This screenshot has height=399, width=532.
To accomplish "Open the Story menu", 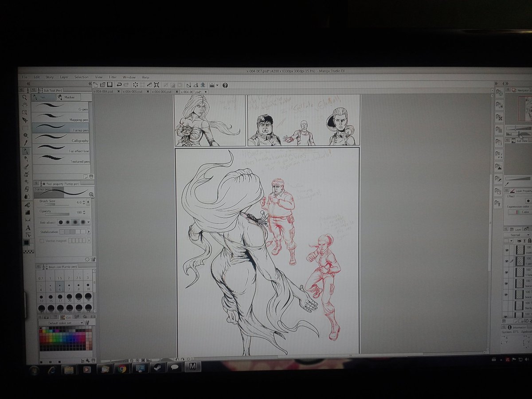I will pyautogui.click(x=49, y=77).
